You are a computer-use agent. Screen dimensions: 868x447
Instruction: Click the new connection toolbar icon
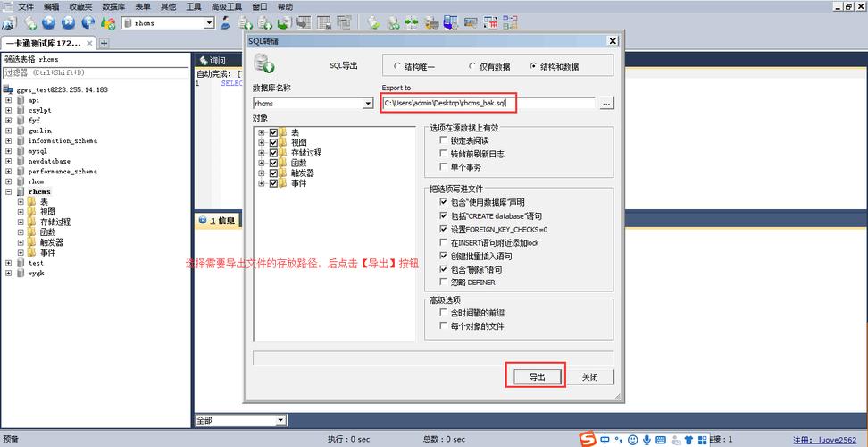10,22
